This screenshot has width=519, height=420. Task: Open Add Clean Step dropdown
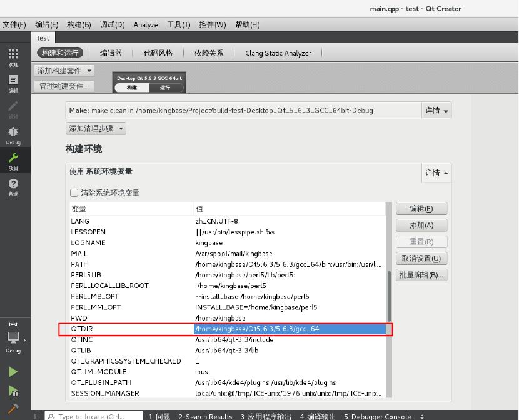[96, 128]
